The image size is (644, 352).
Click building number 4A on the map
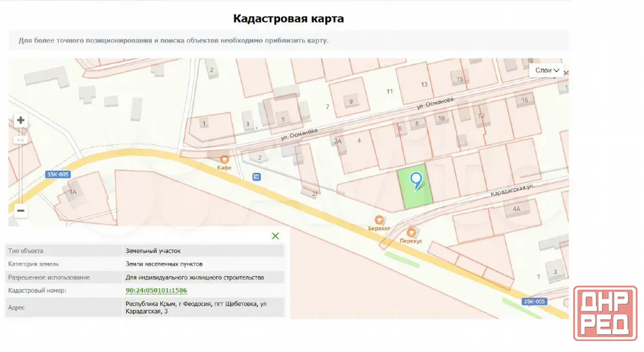coord(516,209)
